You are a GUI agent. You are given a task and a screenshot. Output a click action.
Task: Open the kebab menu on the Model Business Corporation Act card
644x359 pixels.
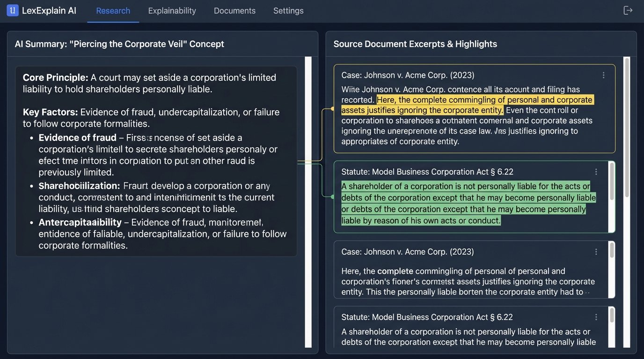[596, 172]
